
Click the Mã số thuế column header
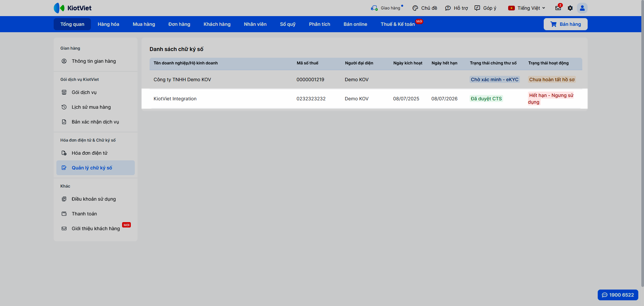[308, 63]
